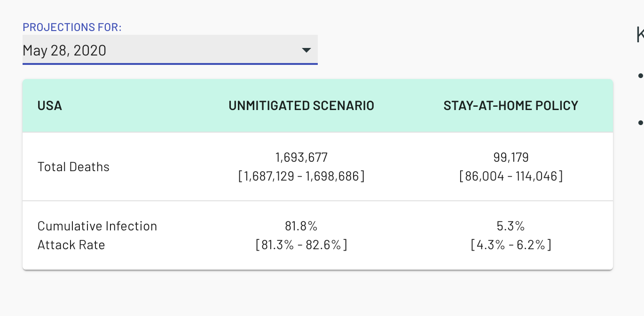Click the UNMITIGATED SCENARIO column header
Viewport: 644px width, 316px height.
(301, 106)
